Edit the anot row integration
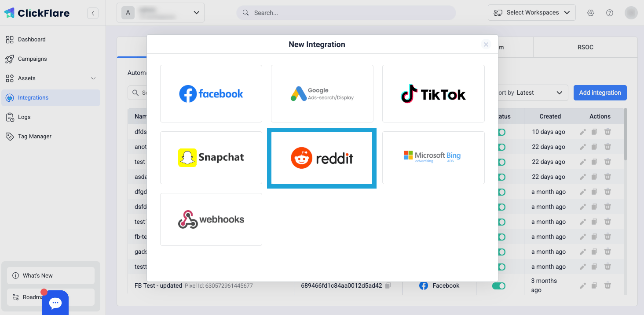 point(583,147)
